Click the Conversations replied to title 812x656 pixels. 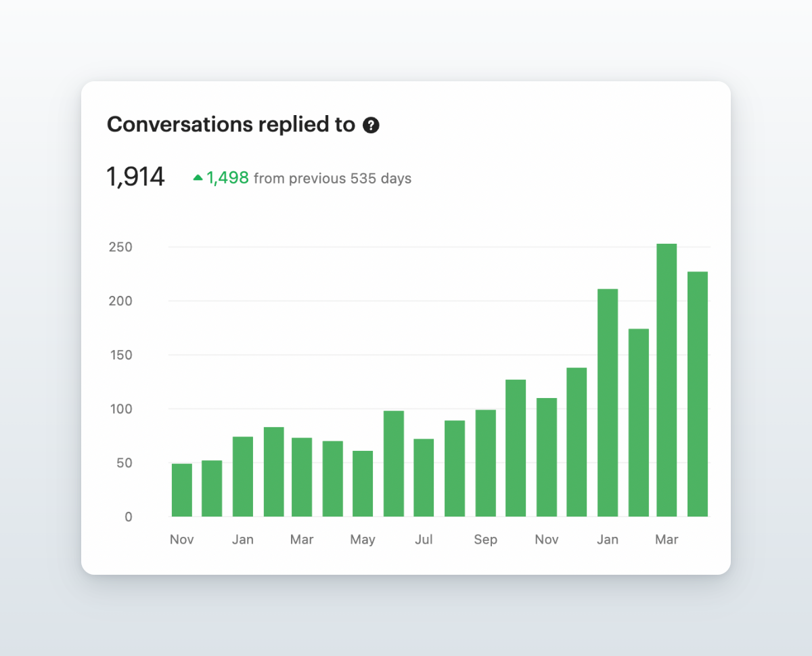point(231,125)
